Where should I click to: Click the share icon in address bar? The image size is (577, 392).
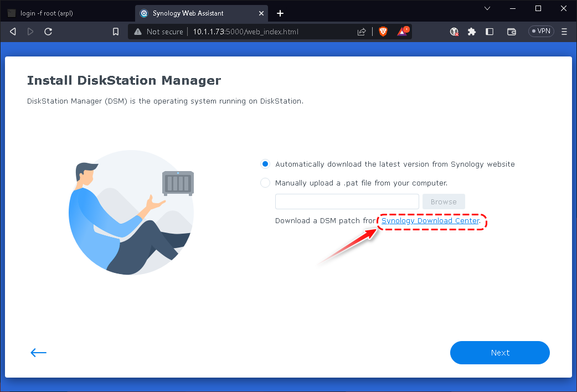click(362, 32)
